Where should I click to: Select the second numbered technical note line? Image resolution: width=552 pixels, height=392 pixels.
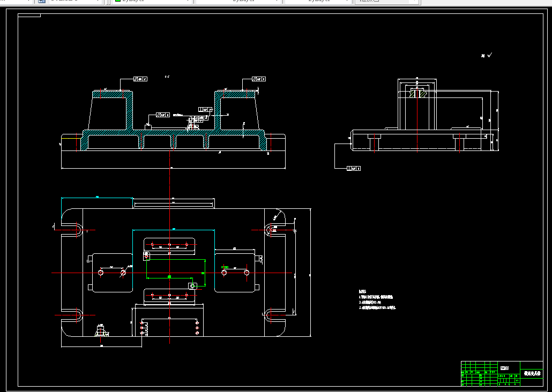pos(370,302)
